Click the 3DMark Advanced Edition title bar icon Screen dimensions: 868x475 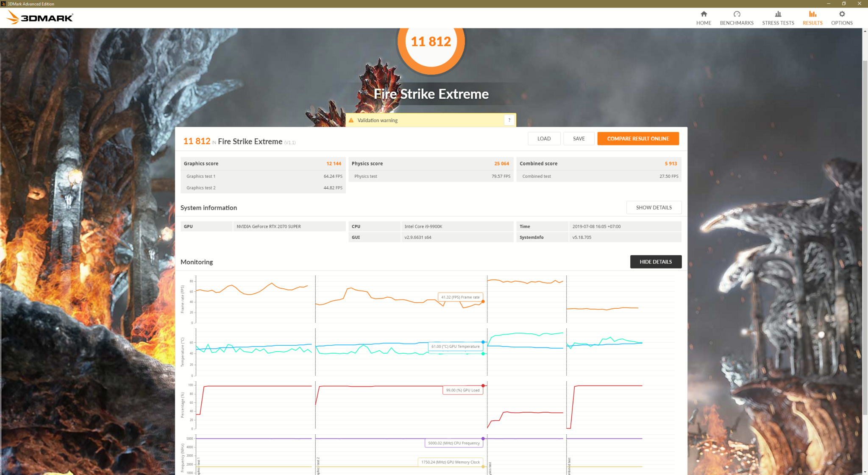[x=3, y=4]
